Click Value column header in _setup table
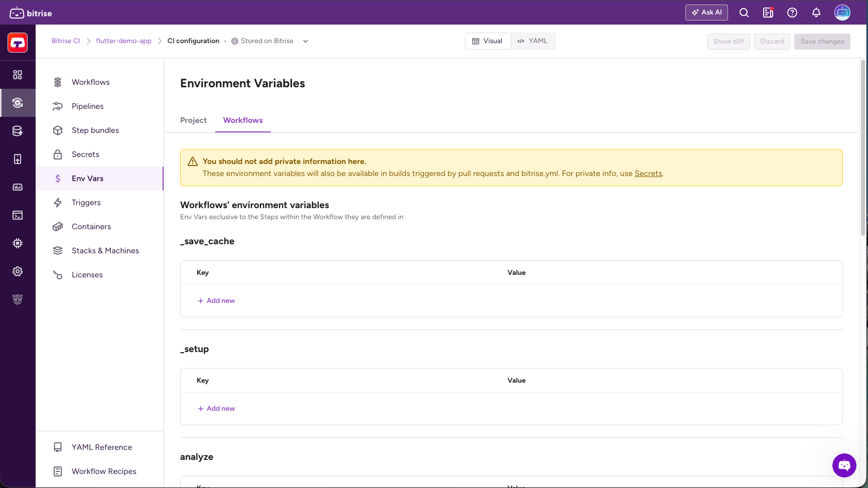868x488 pixels. coord(516,381)
